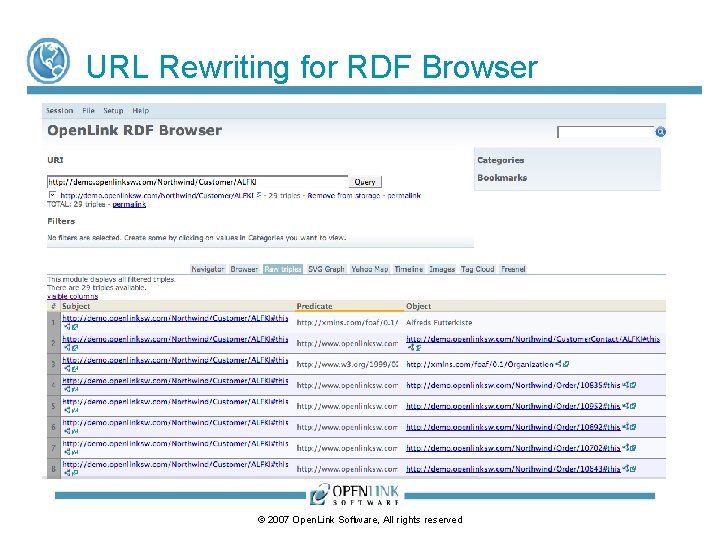Viewport: 720px width, 540px height.
Task: Click the graph-explore icon under the row 2 subject
Action: 67,348
